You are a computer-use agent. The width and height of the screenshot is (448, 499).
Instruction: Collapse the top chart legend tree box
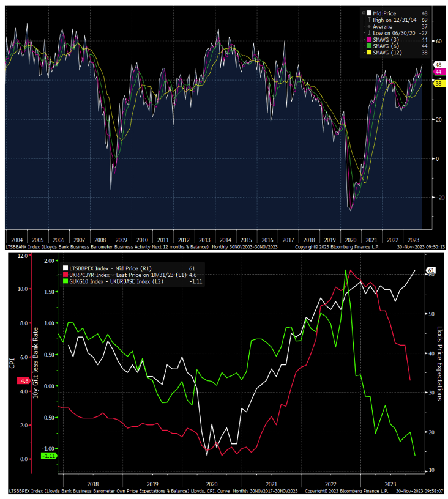click(364, 13)
